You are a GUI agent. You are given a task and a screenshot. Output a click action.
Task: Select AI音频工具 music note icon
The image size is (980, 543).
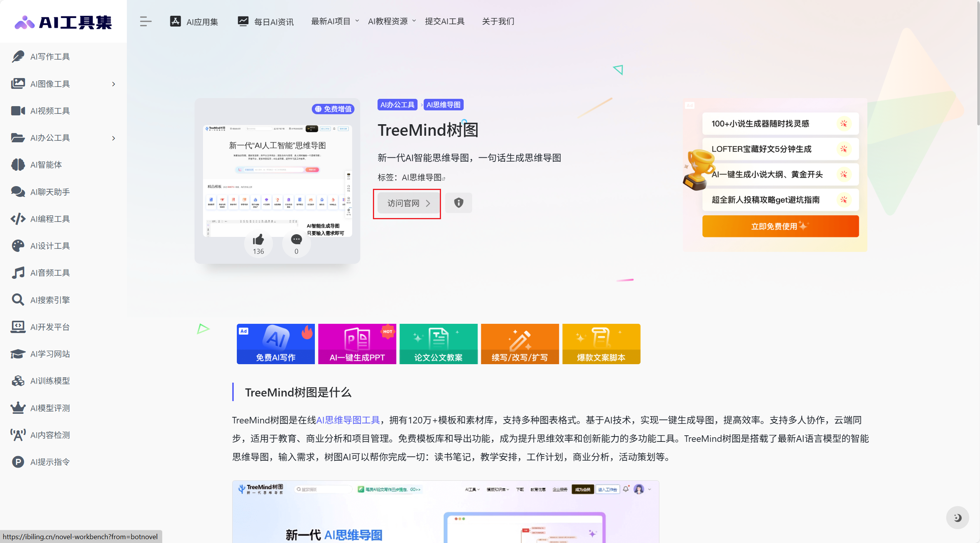(18, 273)
